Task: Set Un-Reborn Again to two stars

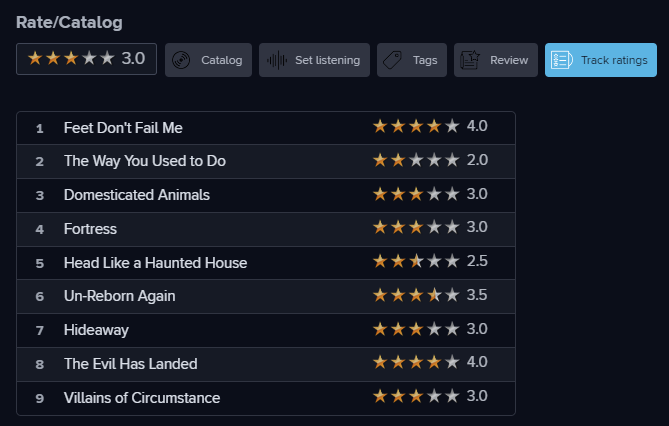Action: pos(398,295)
